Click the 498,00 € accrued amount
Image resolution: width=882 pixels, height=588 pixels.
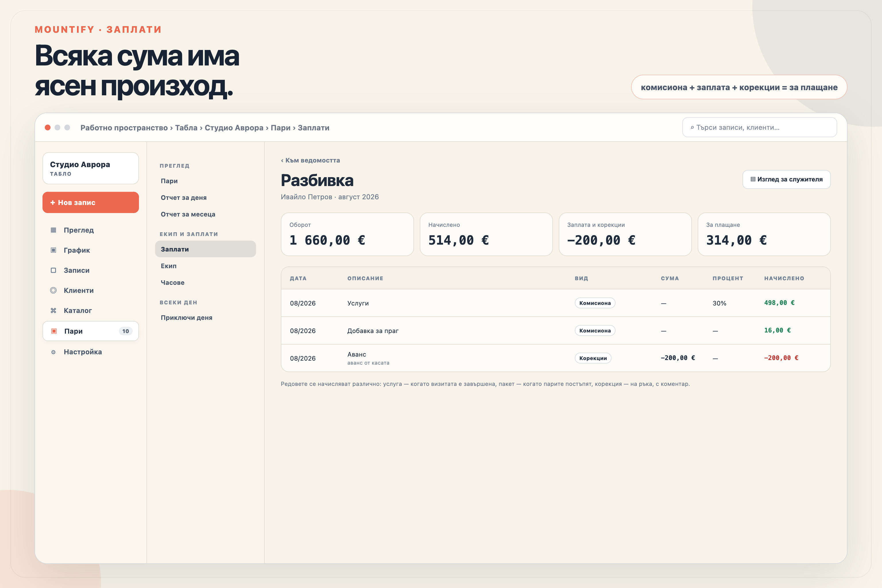point(779,303)
